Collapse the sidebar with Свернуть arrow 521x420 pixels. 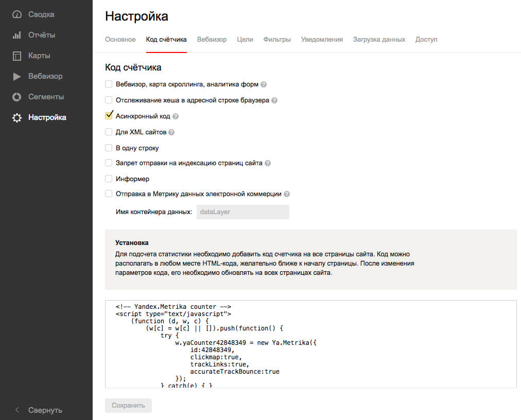[17, 410]
